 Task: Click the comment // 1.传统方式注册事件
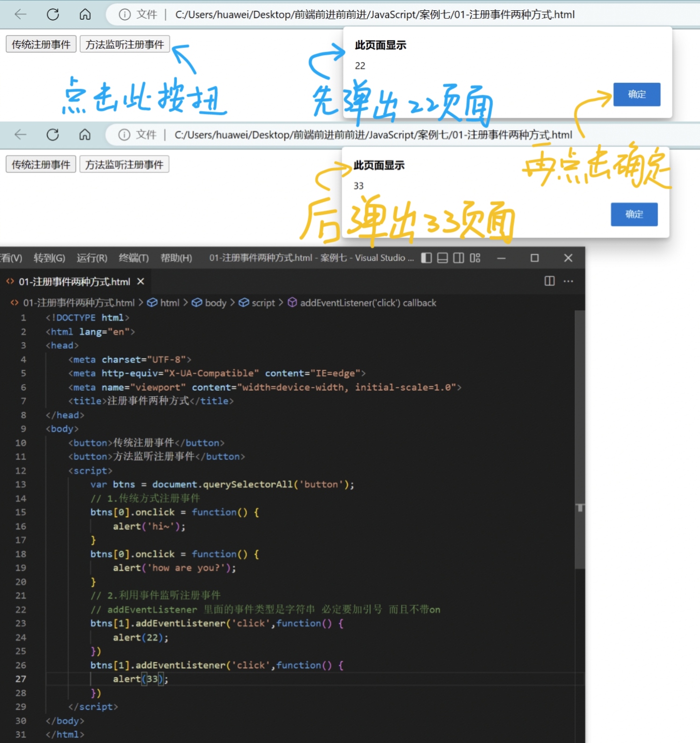[x=146, y=498]
